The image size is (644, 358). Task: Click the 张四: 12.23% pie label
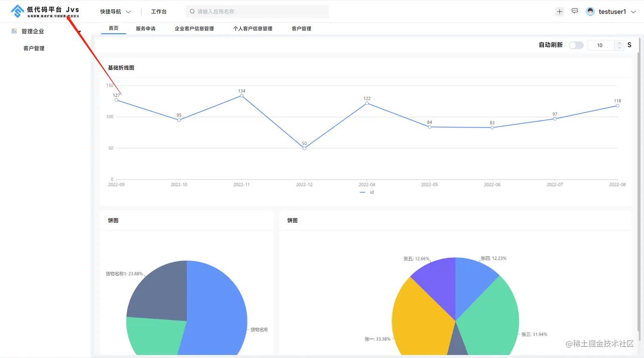493,258
